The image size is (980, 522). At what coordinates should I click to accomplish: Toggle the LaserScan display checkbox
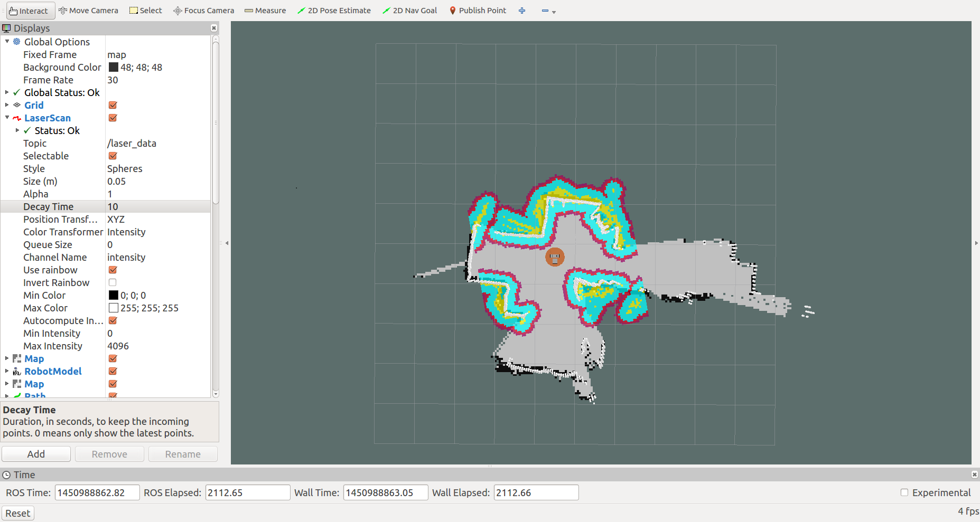pyautogui.click(x=113, y=118)
